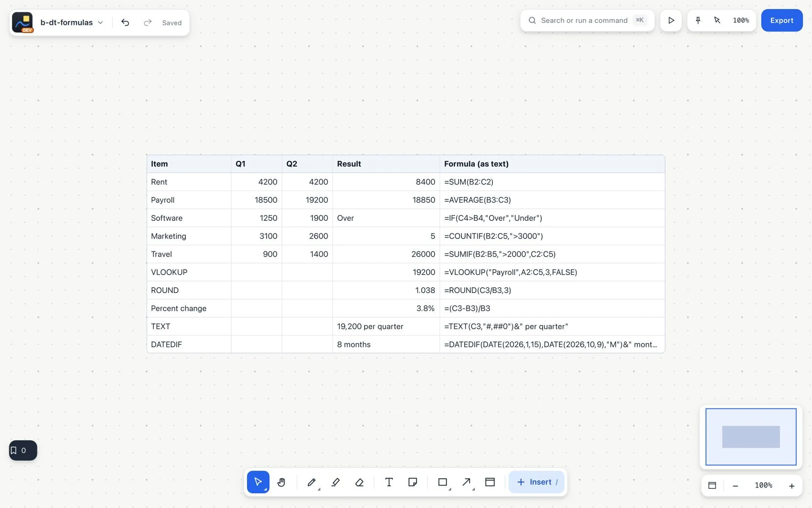Image resolution: width=812 pixels, height=508 pixels.
Task: Undo the last action
Action: [125, 22]
